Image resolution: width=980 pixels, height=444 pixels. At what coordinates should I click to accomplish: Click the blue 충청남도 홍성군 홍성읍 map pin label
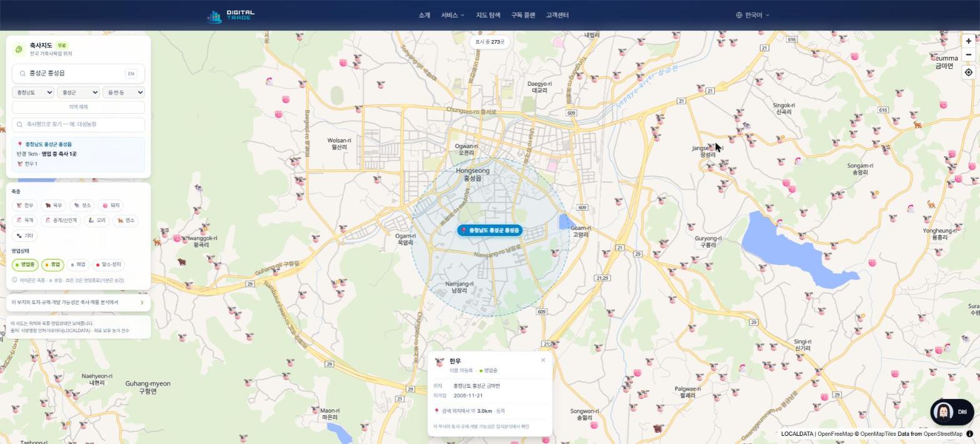click(490, 231)
